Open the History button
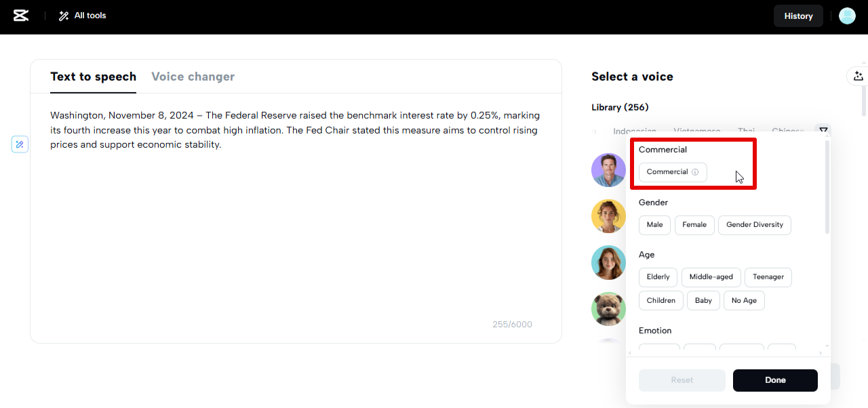 point(798,16)
